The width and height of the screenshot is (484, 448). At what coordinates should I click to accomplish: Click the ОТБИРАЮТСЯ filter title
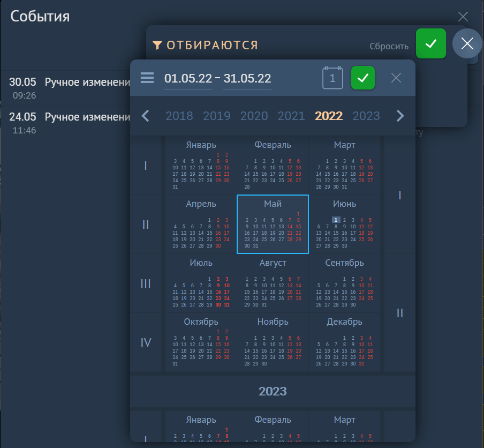[212, 45]
